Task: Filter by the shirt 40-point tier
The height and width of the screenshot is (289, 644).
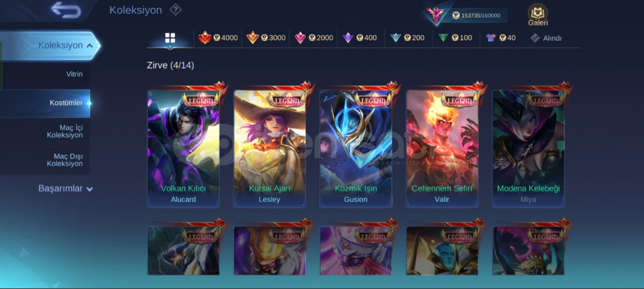Action: pyautogui.click(x=501, y=38)
